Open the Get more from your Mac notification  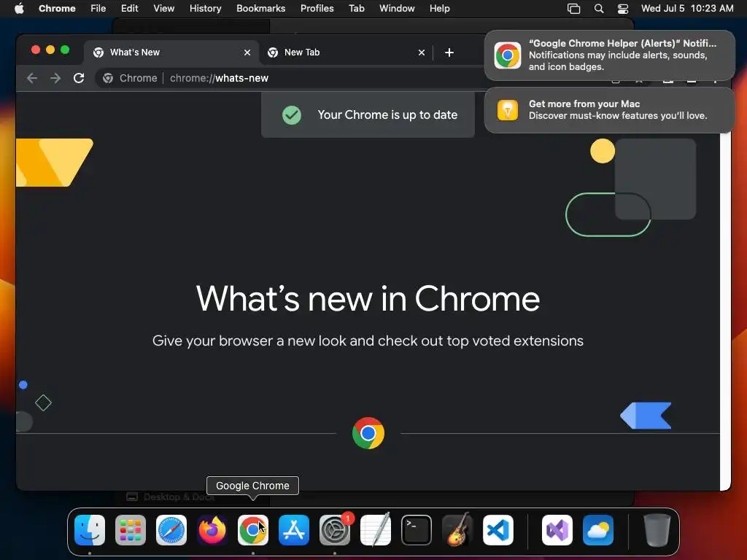pyautogui.click(x=610, y=110)
